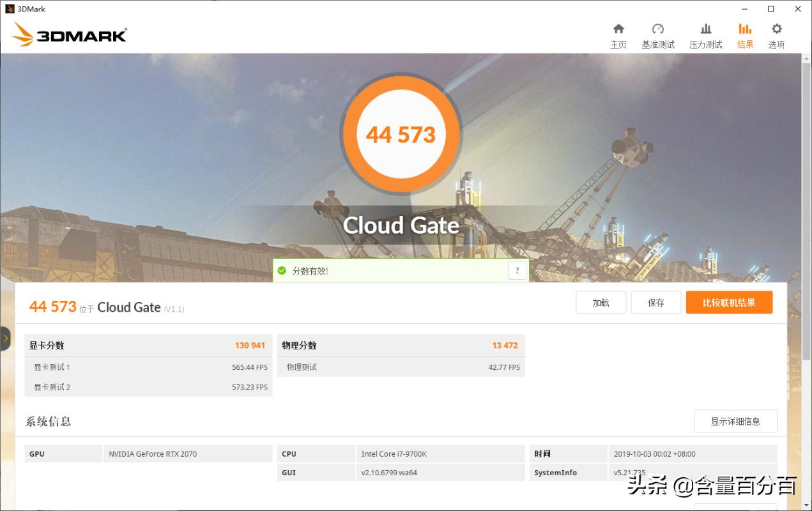The image size is (812, 511).
Task: Click the green valid score checkmark icon
Action: 282,271
